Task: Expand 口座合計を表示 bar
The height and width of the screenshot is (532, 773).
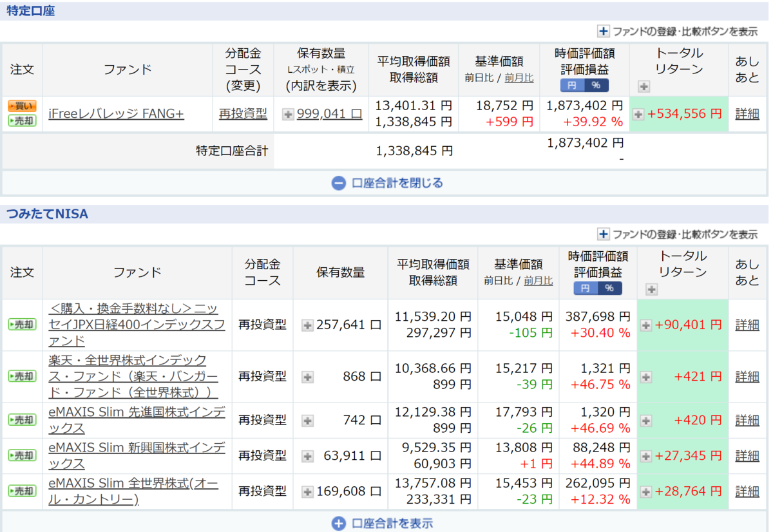Action: click(383, 523)
